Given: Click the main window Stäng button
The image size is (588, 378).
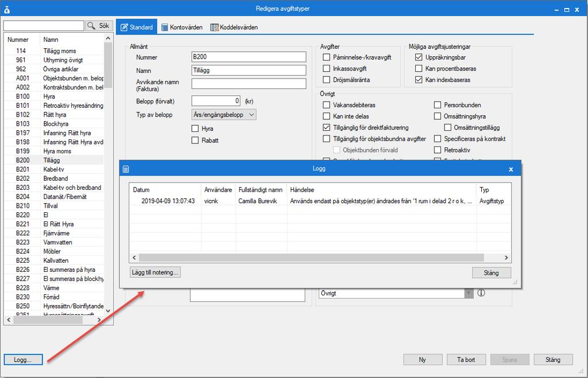Looking at the screenshot, I should coord(553,360).
